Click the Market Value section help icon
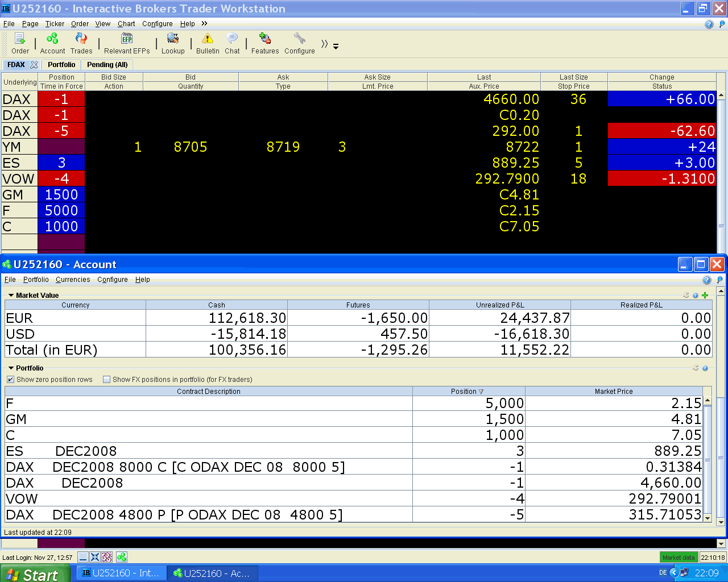 pyautogui.click(x=696, y=296)
